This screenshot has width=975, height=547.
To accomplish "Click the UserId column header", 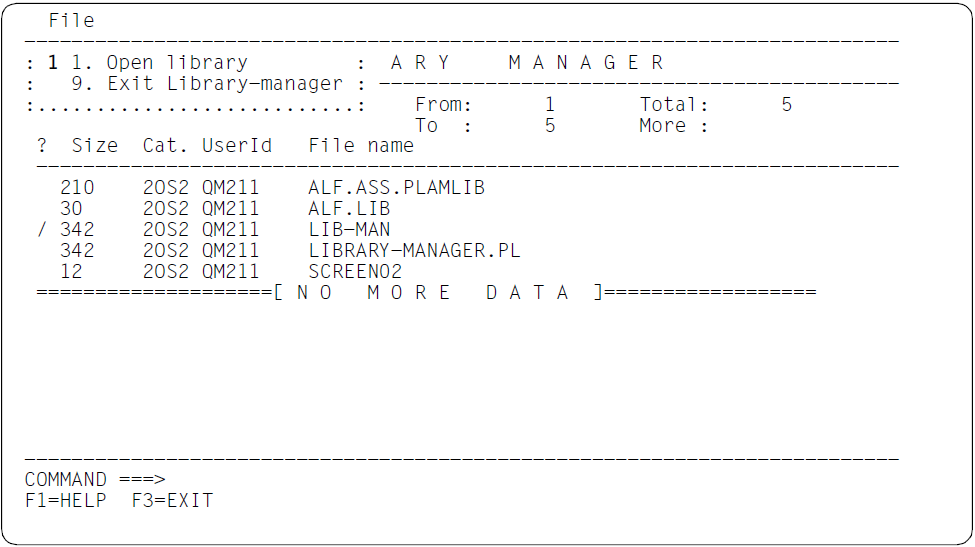I will pos(236,146).
